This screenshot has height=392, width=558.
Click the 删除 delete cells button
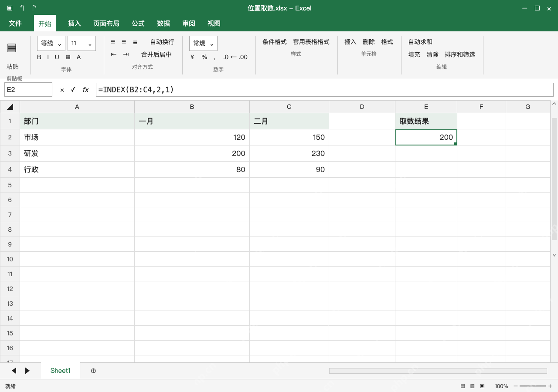pos(369,42)
